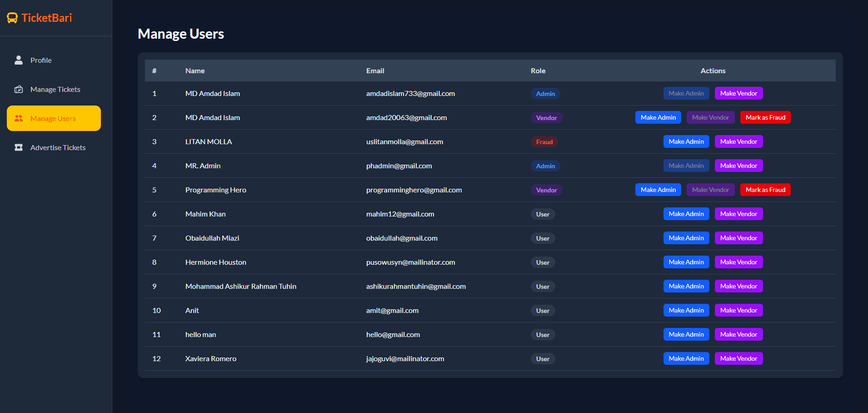The image size is (868, 413).
Task: Click the Role column header
Action: pos(538,71)
